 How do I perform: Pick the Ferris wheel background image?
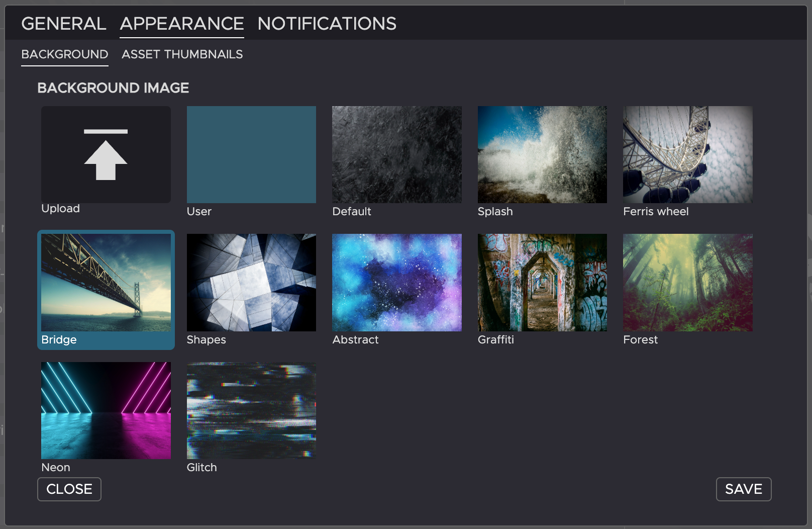[687, 154]
